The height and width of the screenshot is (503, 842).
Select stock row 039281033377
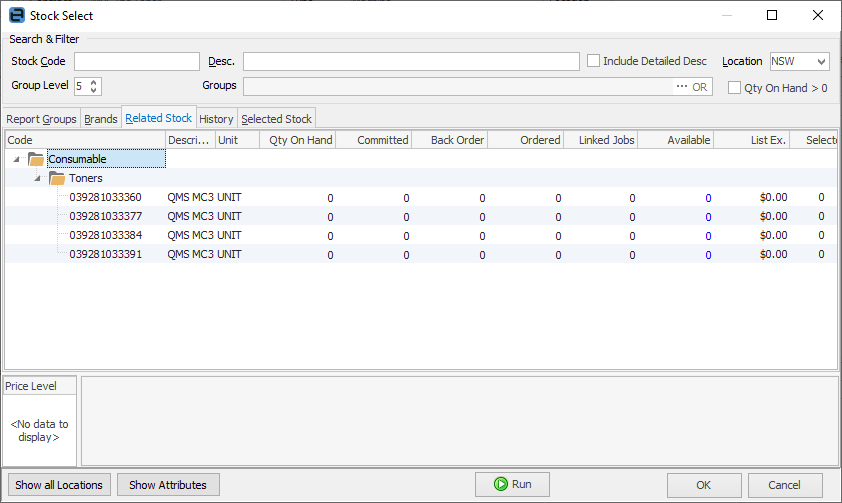tap(421, 216)
